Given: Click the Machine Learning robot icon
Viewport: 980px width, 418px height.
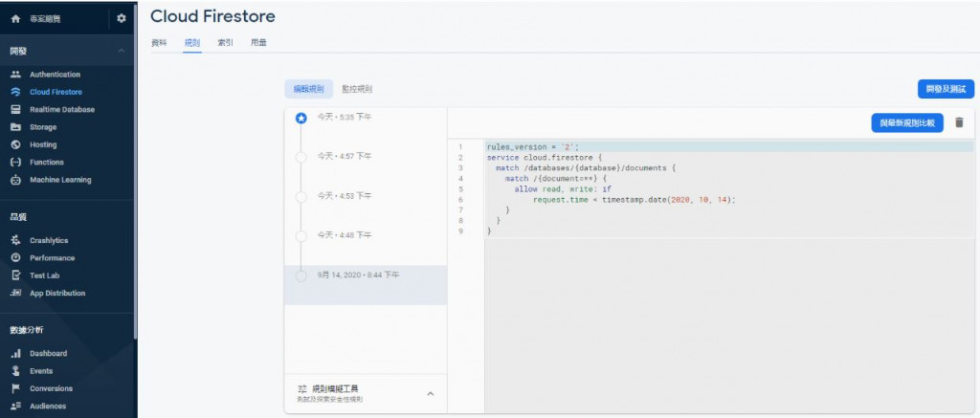Looking at the screenshot, I should point(16,179).
